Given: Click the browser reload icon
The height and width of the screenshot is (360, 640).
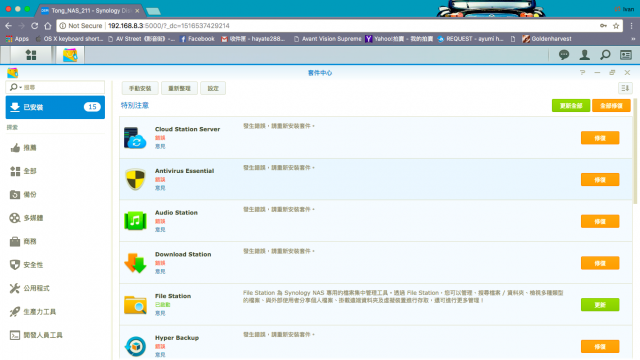Looking at the screenshot, I should tap(34, 26).
